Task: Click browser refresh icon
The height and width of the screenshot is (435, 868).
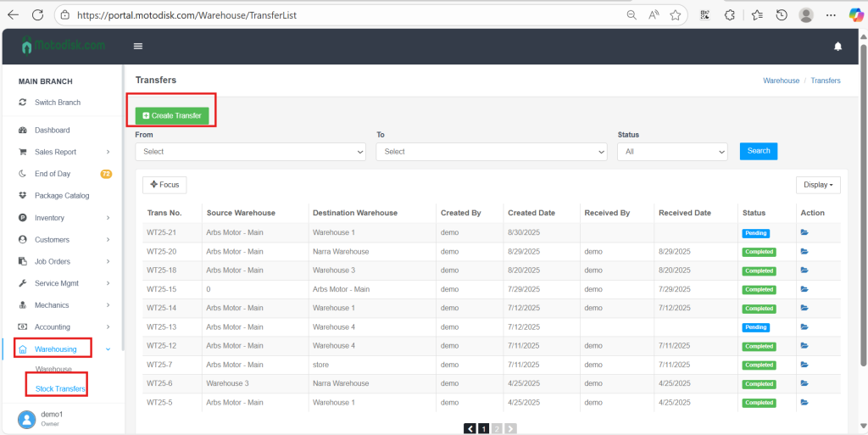Action: [37, 14]
